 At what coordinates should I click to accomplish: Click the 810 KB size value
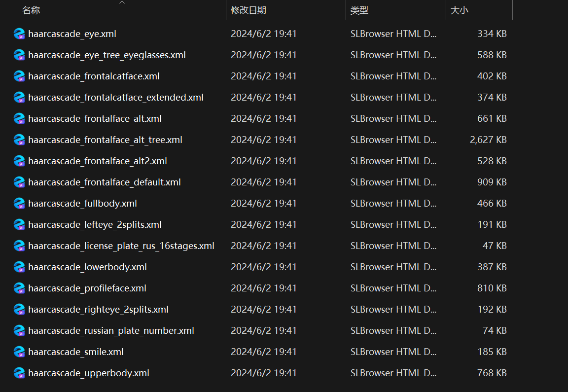tap(492, 288)
